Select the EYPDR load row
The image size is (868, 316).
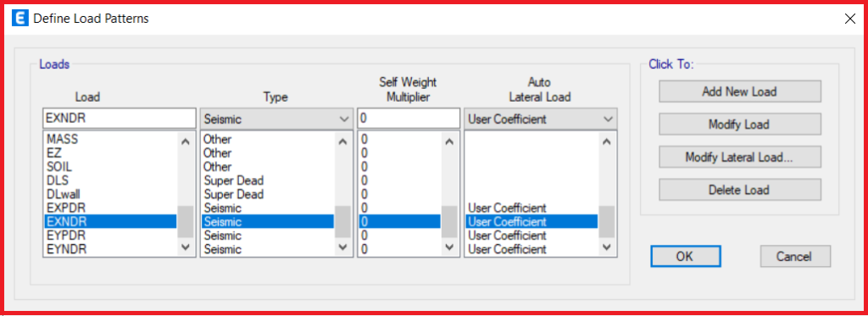coord(111,236)
